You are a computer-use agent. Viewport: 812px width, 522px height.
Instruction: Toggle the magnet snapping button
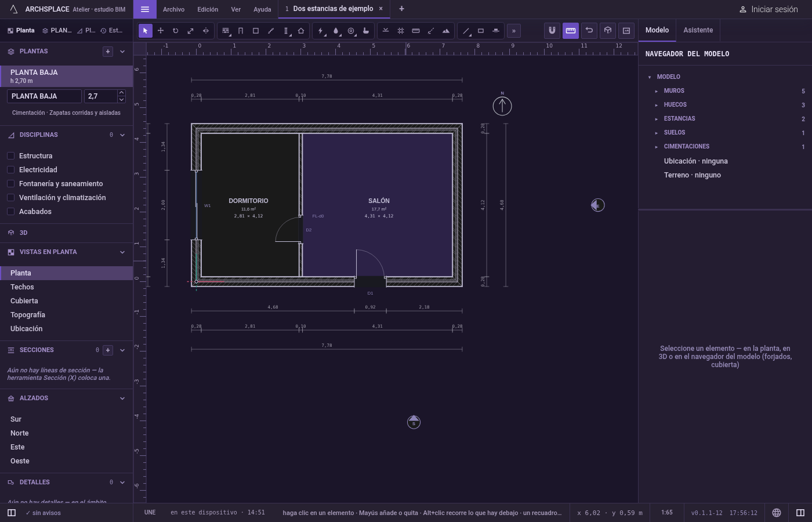coord(552,31)
